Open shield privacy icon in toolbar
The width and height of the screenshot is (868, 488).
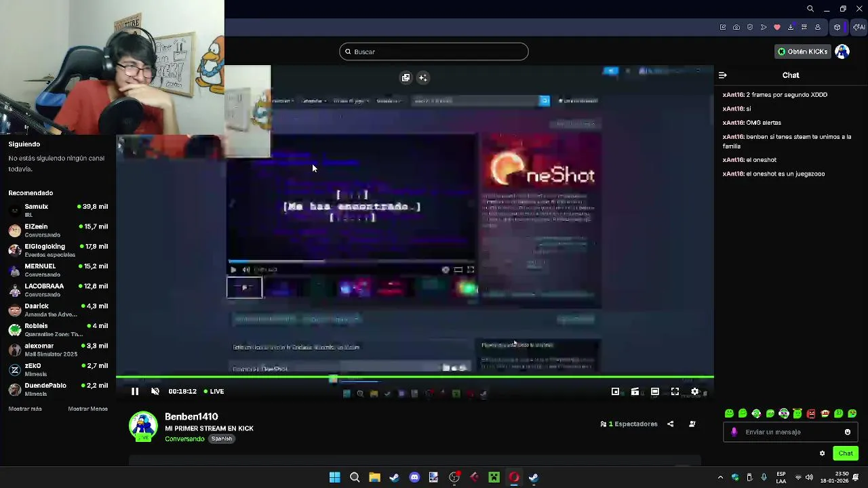pyautogui.click(x=750, y=27)
